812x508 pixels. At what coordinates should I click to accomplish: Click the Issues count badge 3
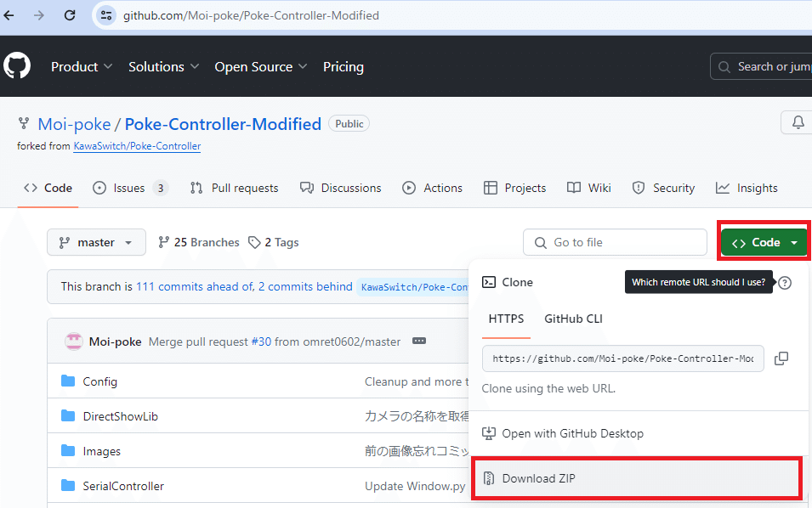161,188
